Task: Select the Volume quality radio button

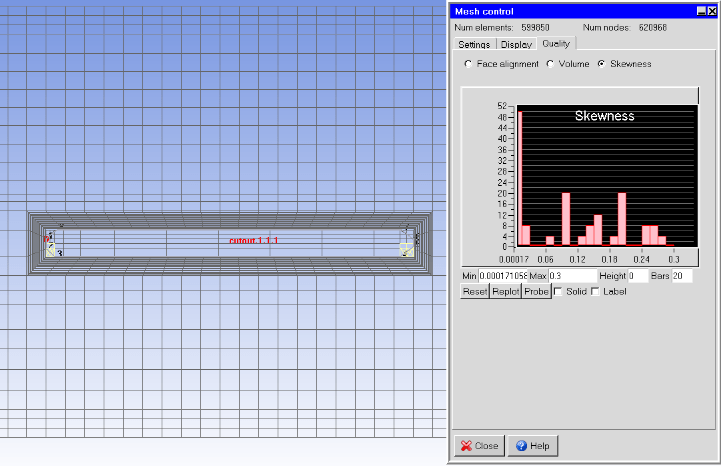Action: click(x=550, y=64)
